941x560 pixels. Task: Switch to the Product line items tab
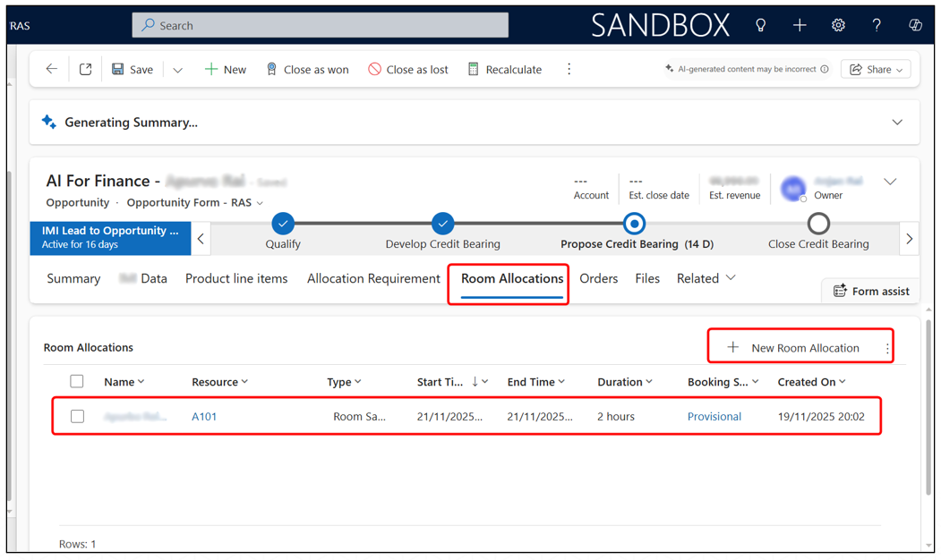(236, 278)
